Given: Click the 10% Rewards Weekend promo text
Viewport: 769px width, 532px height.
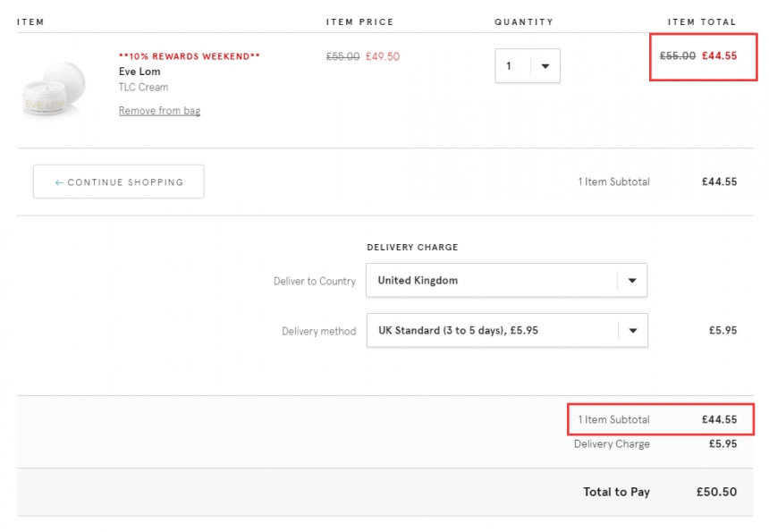Looking at the screenshot, I should [190, 56].
